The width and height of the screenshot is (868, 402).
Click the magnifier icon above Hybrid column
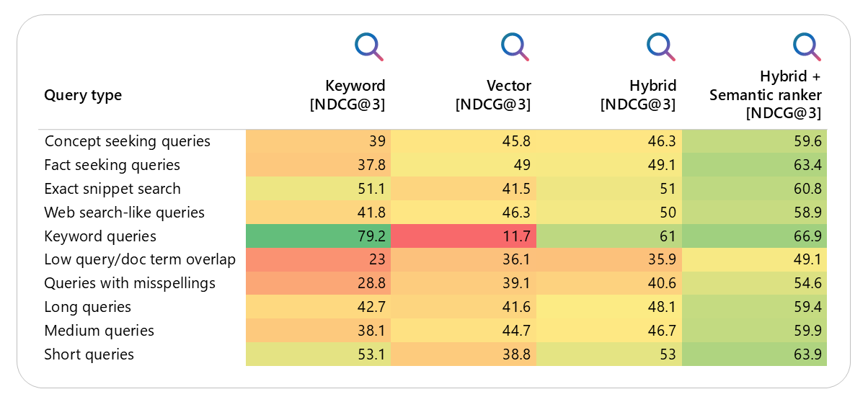pos(660,46)
